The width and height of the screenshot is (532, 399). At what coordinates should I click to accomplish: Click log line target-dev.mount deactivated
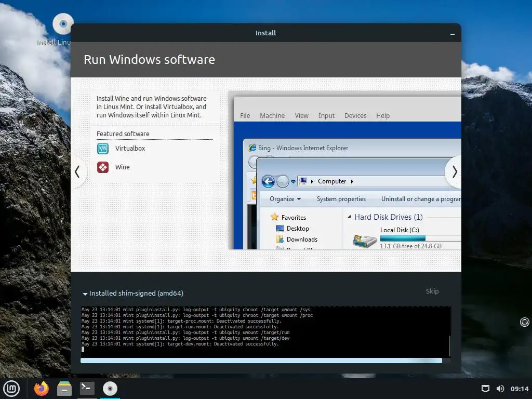pos(180,344)
